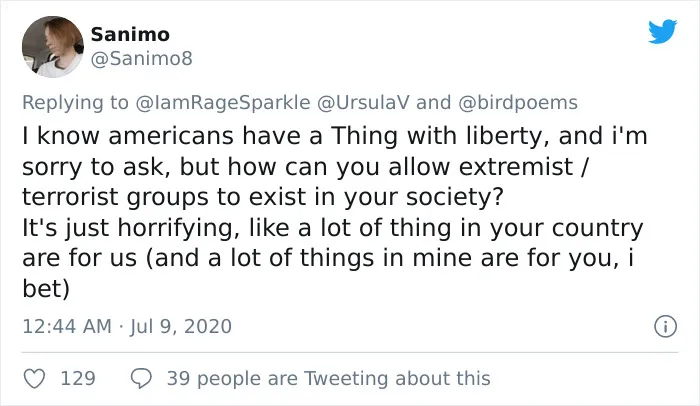The width and height of the screenshot is (700, 406).
Task: Click the Twitter bird logo
Action: coord(662,31)
